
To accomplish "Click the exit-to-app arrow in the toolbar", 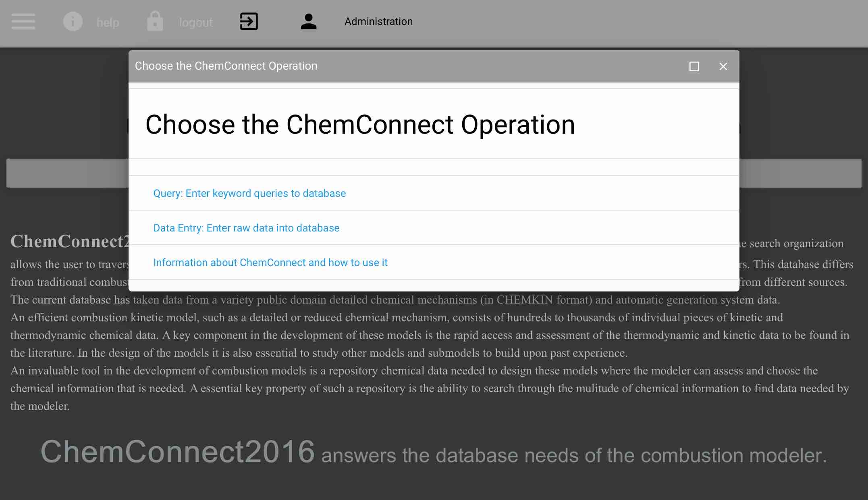I will click(x=249, y=22).
